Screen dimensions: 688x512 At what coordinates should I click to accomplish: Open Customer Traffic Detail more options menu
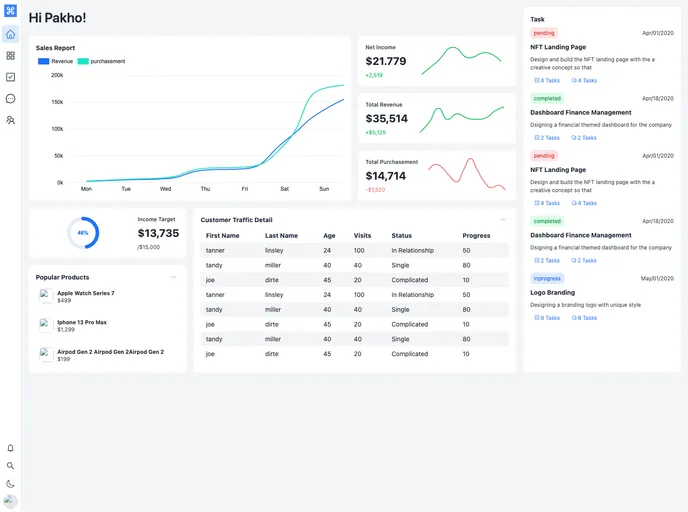(503, 219)
